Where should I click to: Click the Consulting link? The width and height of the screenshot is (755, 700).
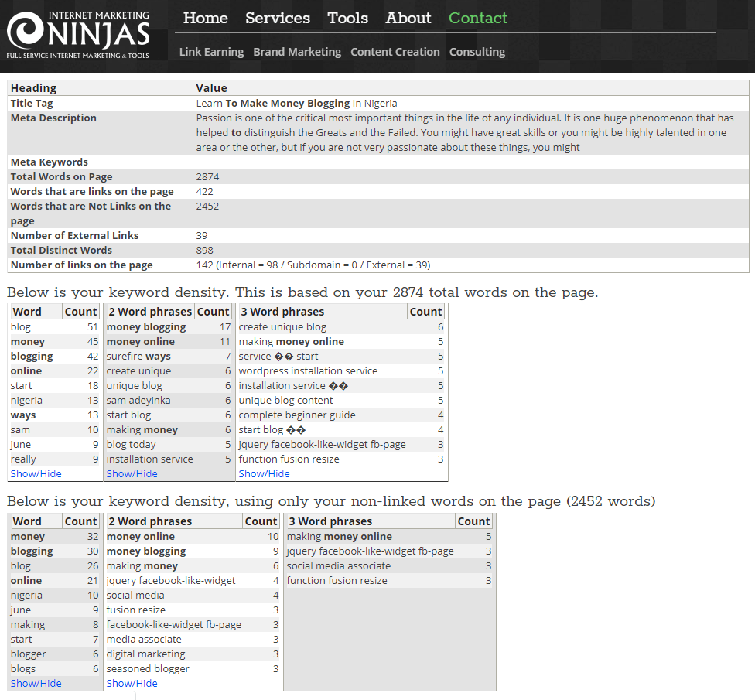pos(477,52)
